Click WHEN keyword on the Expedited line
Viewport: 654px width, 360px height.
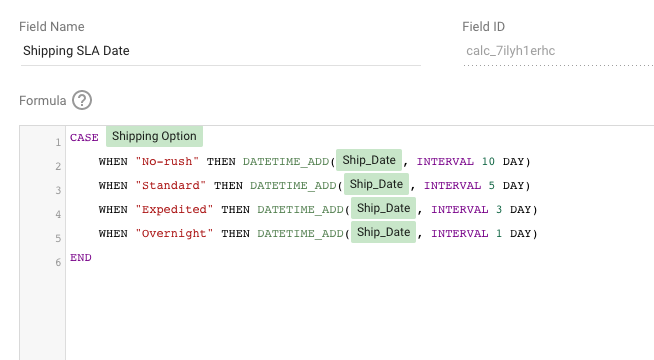pyautogui.click(x=113, y=209)
